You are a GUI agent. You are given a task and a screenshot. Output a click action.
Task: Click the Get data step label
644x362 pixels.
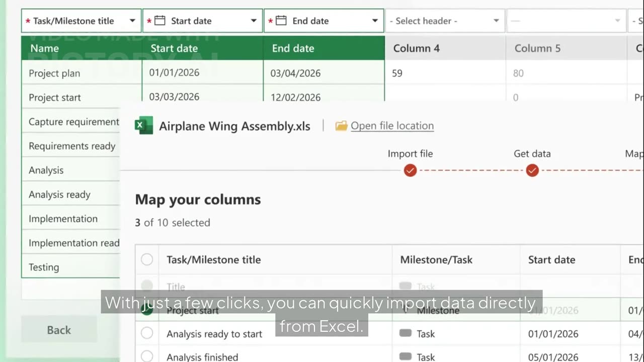(532, 153)
